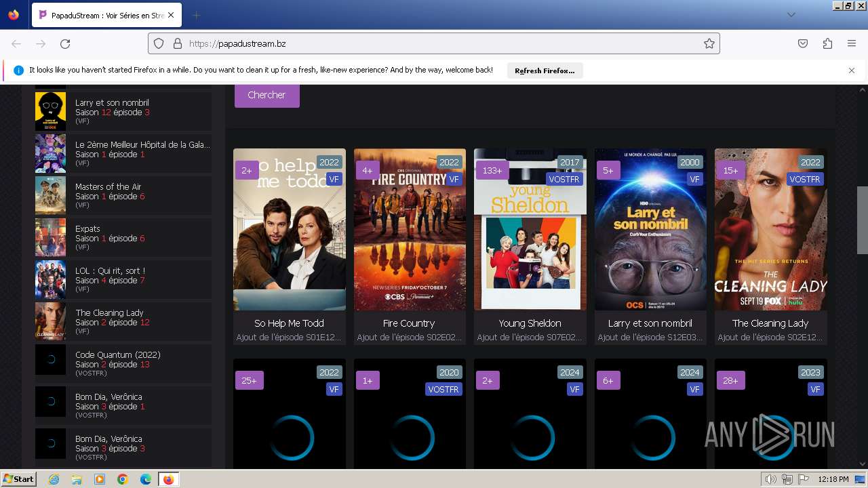Open the loading card labeled 6+ 2024
Image resolution: width=868 pixels, height=488 pixels.
pos(650,413)
